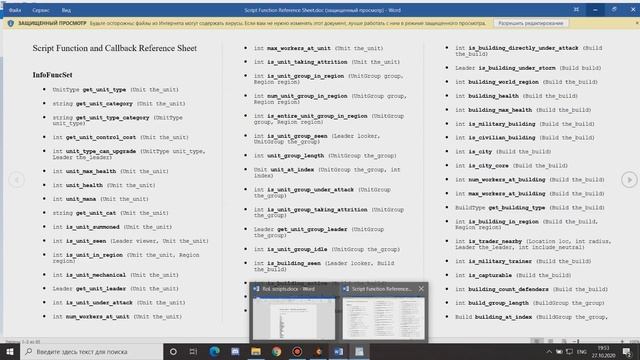Toggle the ribbon display options icon in title bar

pyautogui.click(x=576, y=9)
